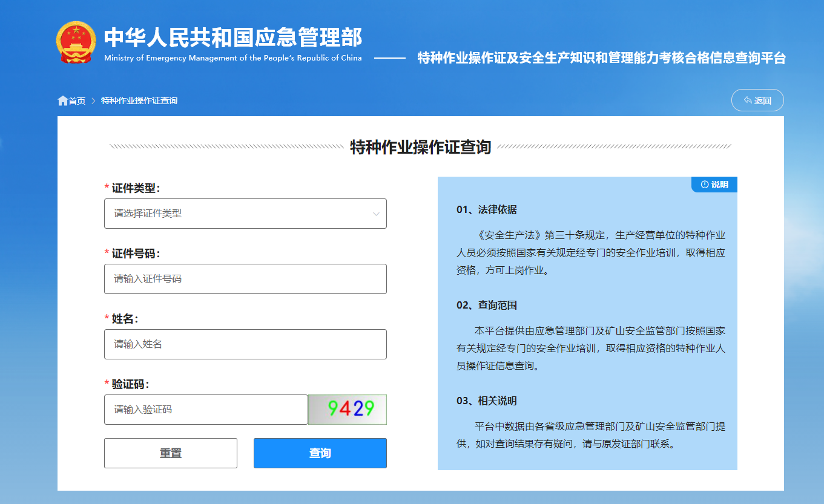Click the 姓名 field label
The image size is (824, 504).
pyautogui.click(x=125, y=319)
